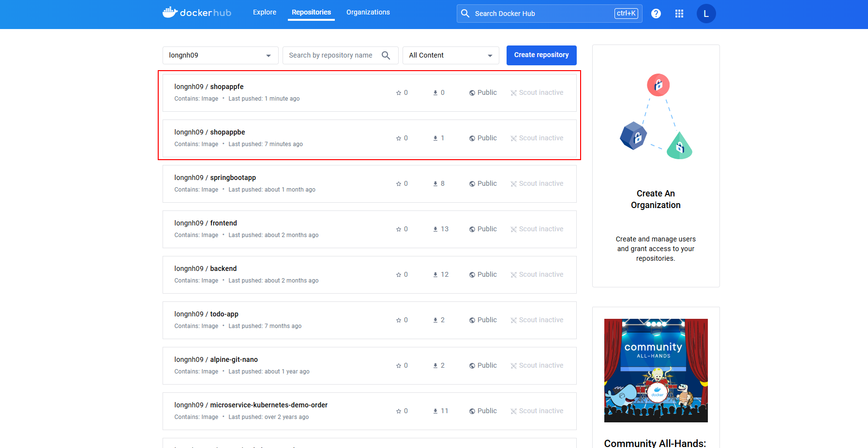Click the magnifier icon in repository search

tap(386, 55)
